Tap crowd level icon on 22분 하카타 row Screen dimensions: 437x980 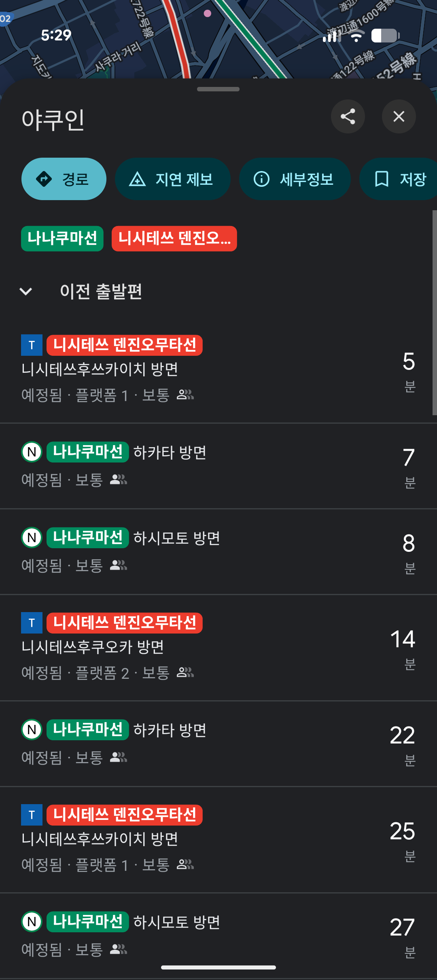point(119,757)
